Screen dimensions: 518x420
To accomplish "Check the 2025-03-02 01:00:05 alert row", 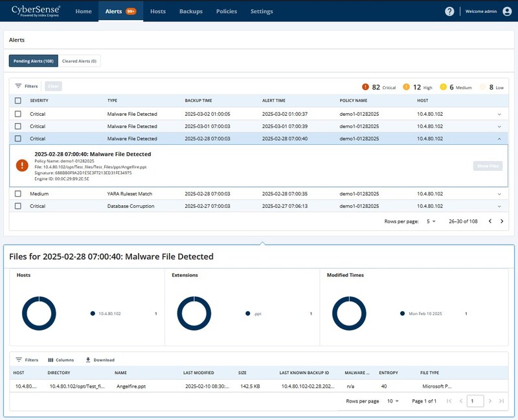I will pyautogui.click(x=18, y=114).
